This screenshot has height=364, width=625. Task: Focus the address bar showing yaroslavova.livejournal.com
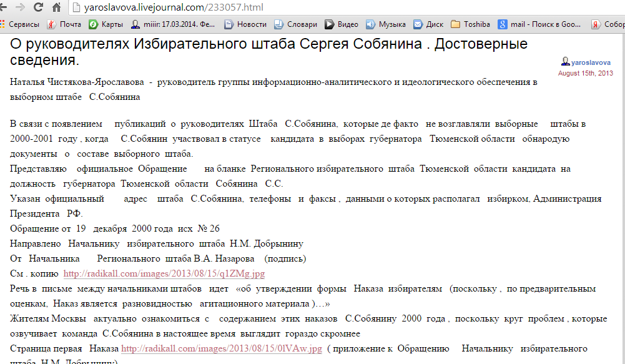tap(347, 7)
